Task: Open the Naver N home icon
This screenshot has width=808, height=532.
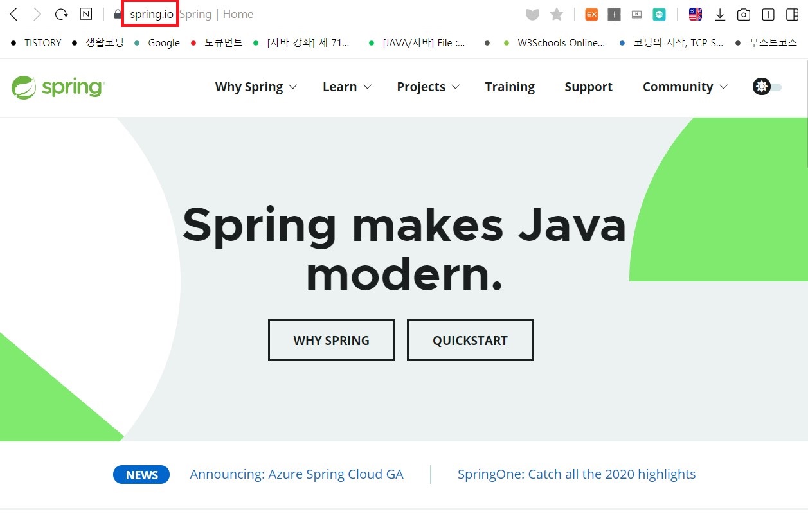Action: [x=85, y=14]
